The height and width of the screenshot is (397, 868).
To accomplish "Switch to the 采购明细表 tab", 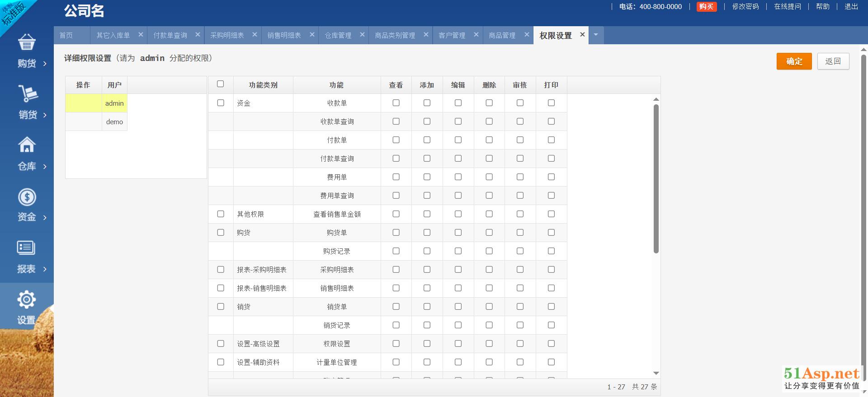I will pyautogui.click(x=227, y=35).
